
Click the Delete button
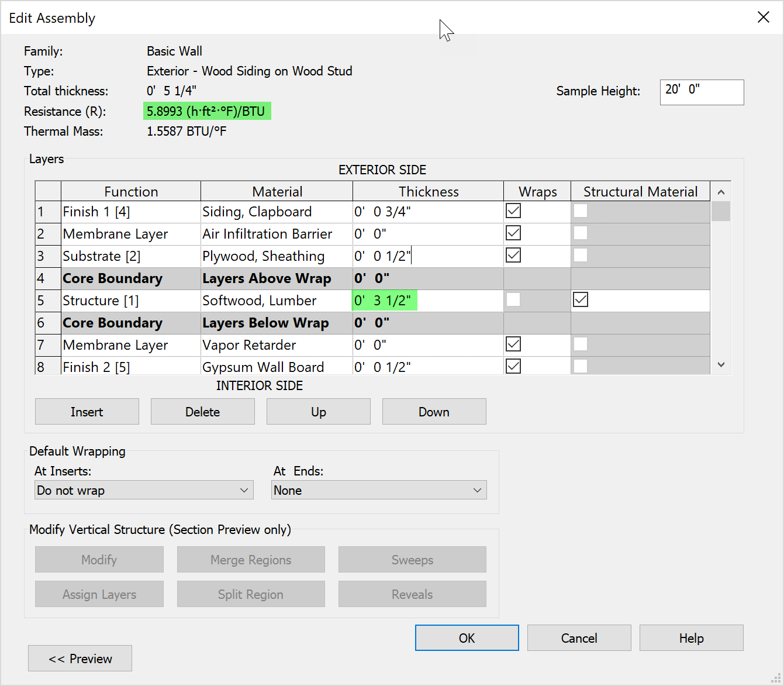point(202,411)
